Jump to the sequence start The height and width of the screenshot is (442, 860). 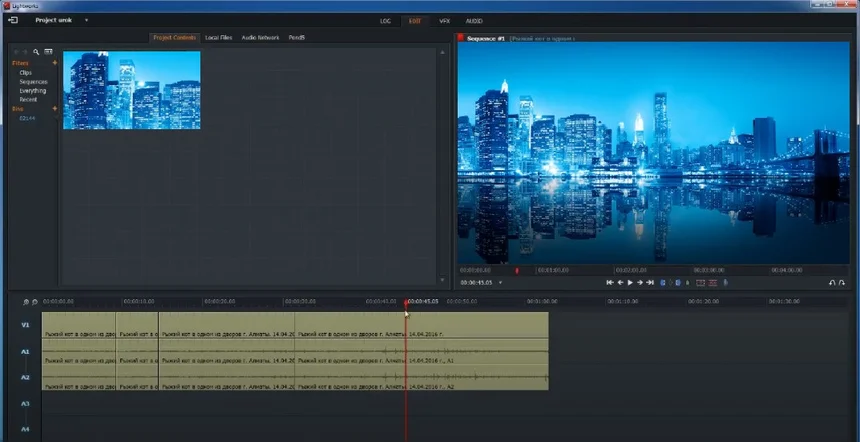pos(610,282)
